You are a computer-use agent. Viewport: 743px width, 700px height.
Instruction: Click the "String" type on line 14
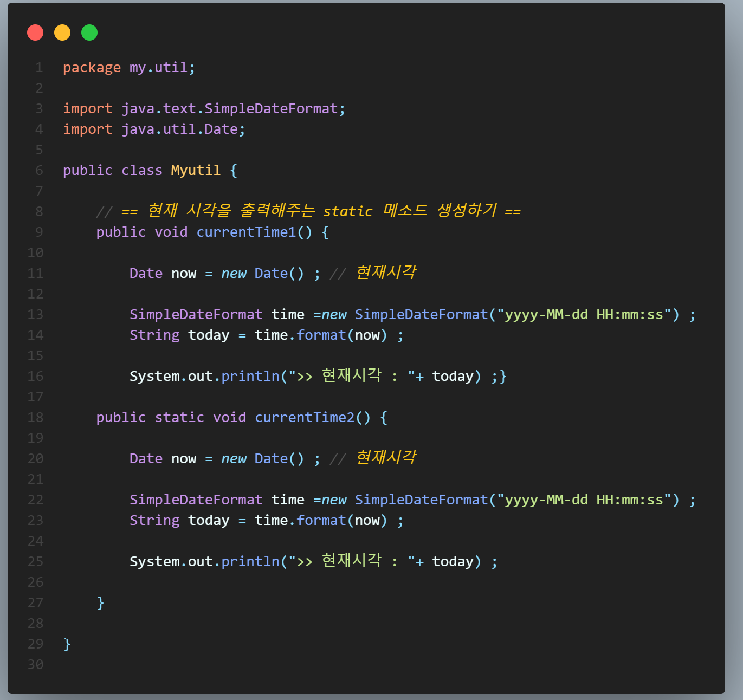tap(154, 335)
